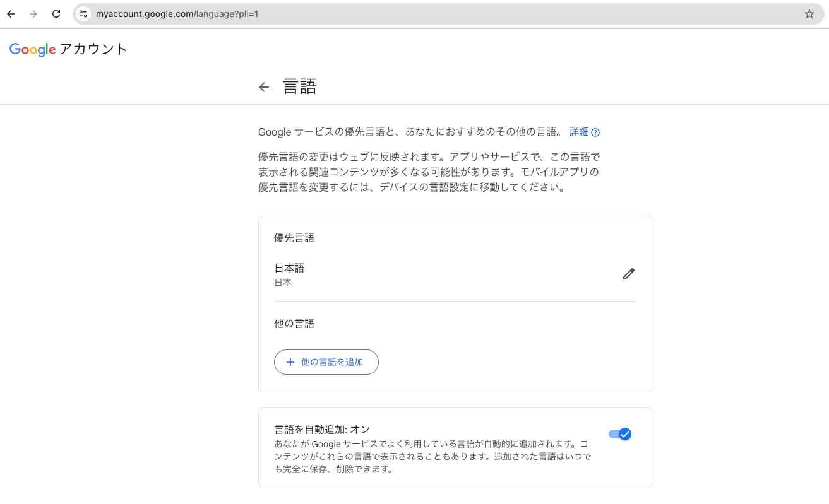Reload the page
Screen dimensions: 829x504
pos(56,14)
